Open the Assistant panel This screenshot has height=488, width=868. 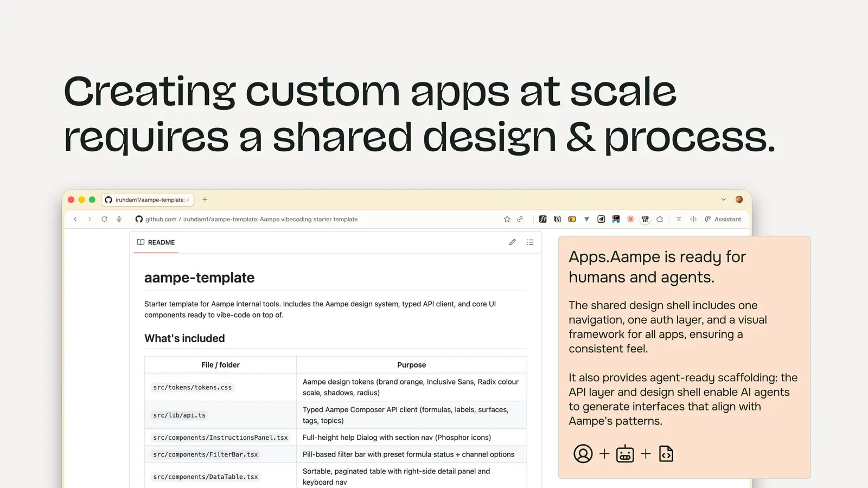coord(723,219)
